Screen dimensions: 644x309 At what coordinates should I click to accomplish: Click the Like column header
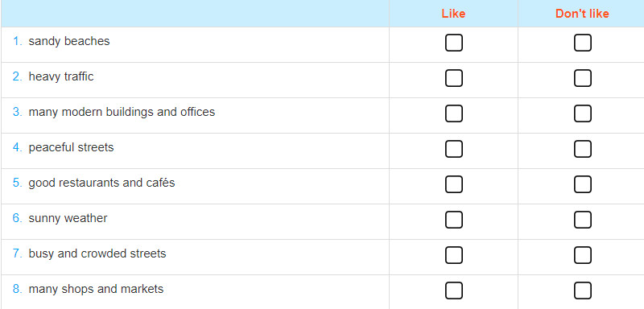(x=453, y=14)
